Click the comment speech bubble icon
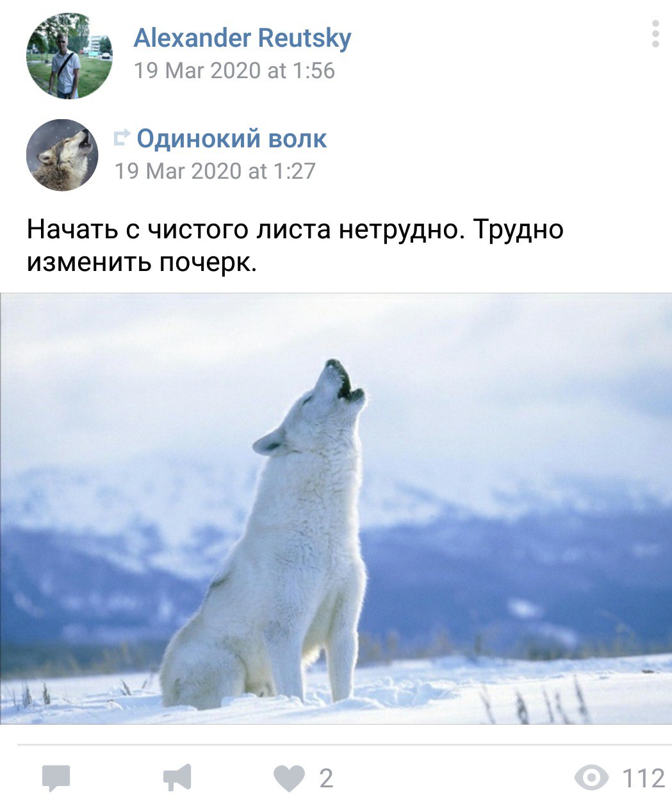Viewport: 672px width, 804px height. coord(56,778)
